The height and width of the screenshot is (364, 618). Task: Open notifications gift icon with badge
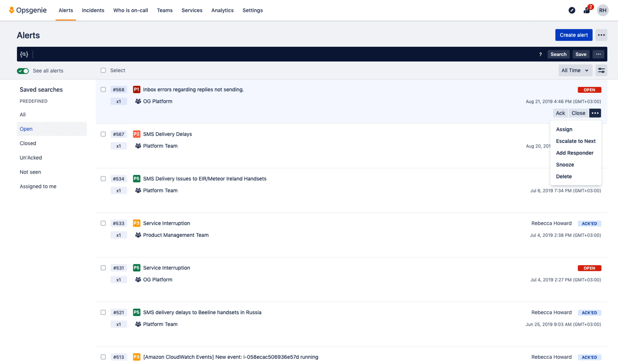coord(587,10)
